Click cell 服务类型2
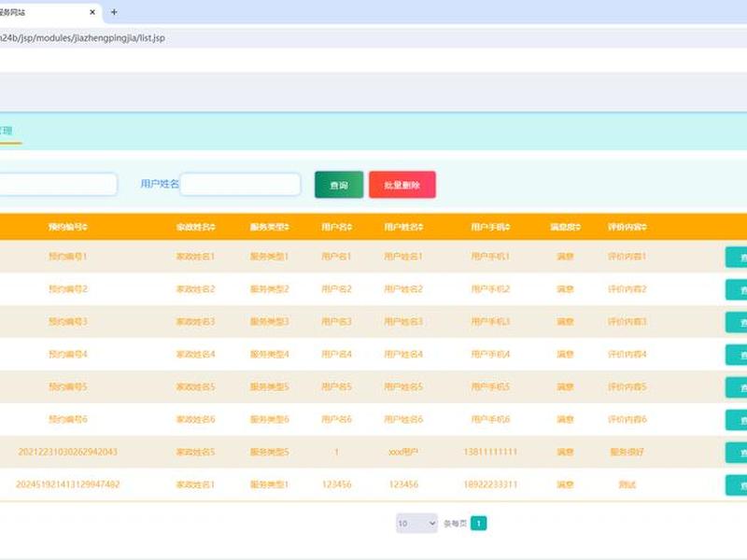 click(x=270, y=289)
